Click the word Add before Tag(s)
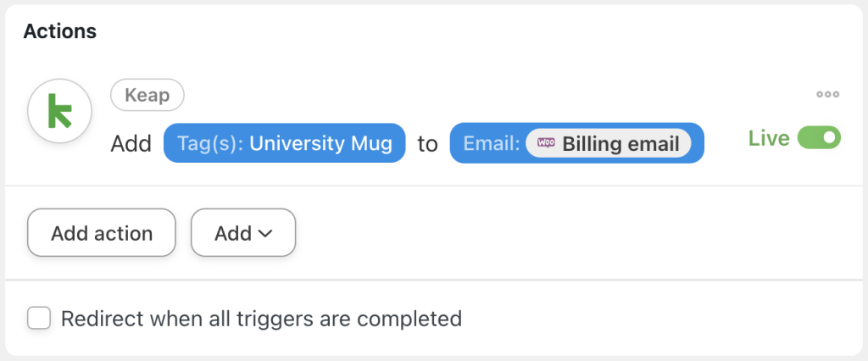The width and height of the screenshot is (868, 361). click(131, 144)
